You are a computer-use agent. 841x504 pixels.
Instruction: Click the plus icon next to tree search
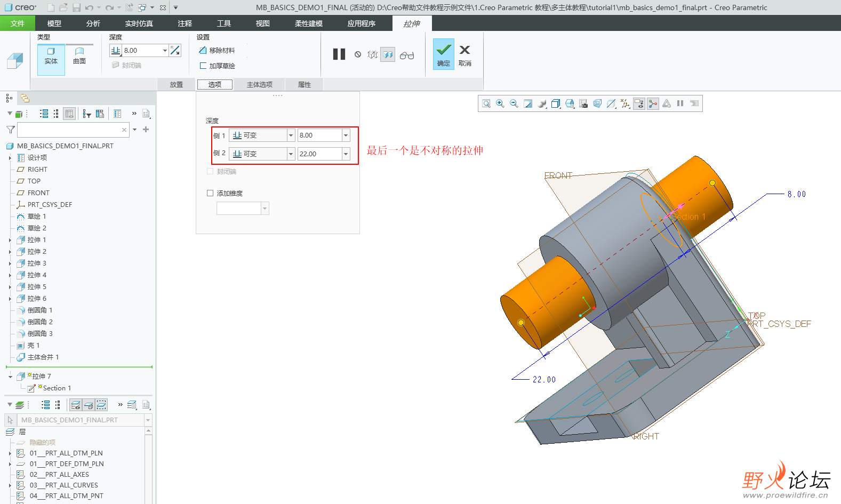tap(146, 129)
